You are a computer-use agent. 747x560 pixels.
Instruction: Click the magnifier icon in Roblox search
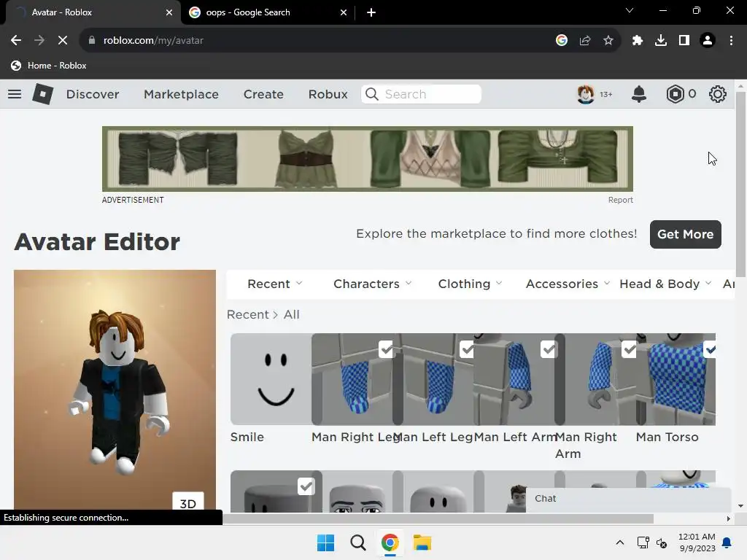pos(372,94)
